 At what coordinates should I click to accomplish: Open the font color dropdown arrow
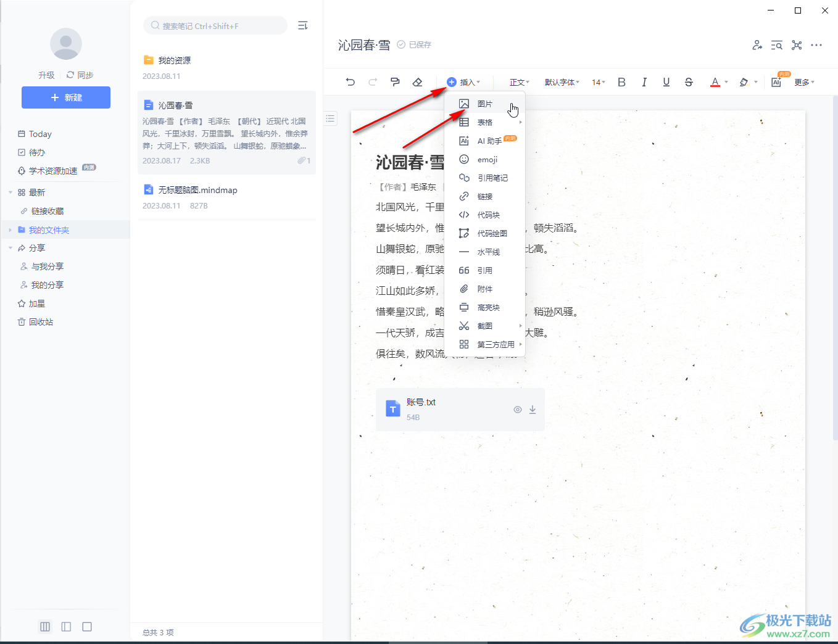tap(726, 82)
